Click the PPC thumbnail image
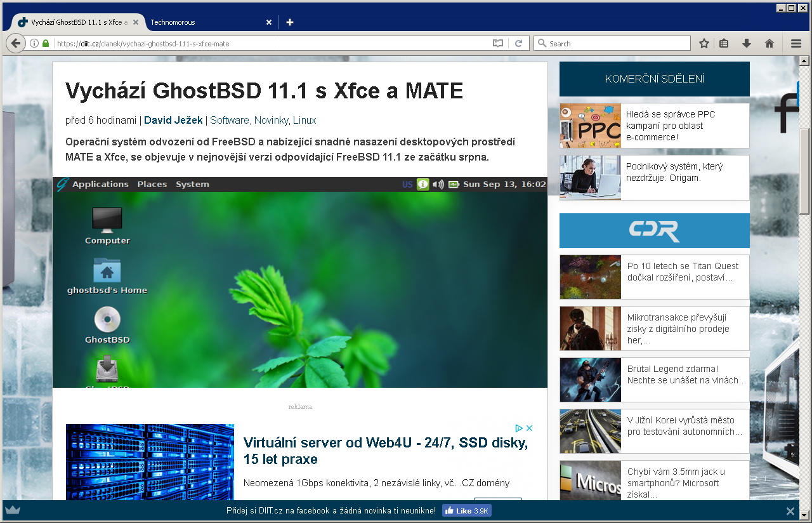This screenshot has height=523, width=812. pos(590,126)
